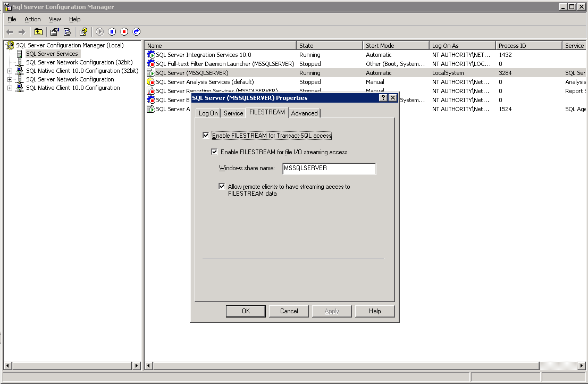Click the Other (Boot, System... start mode cell
The image size is (588, 384).
[x=395, y=64]
